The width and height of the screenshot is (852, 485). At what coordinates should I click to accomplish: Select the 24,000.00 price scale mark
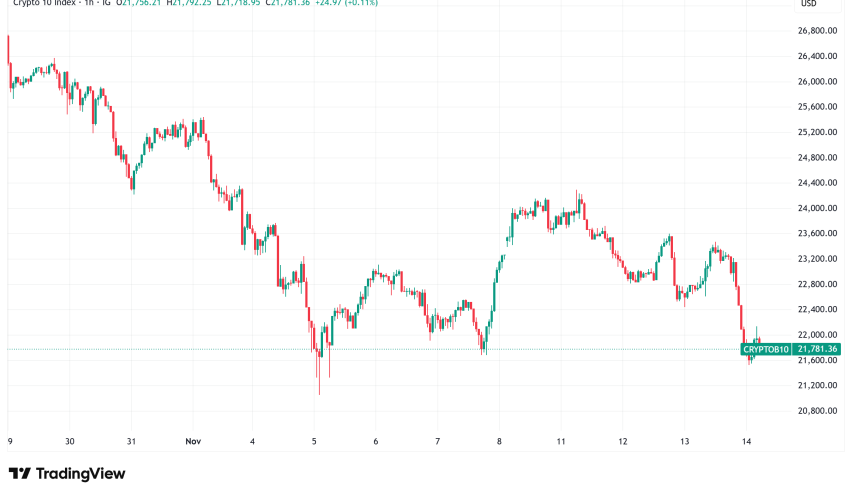click(817, 208)
